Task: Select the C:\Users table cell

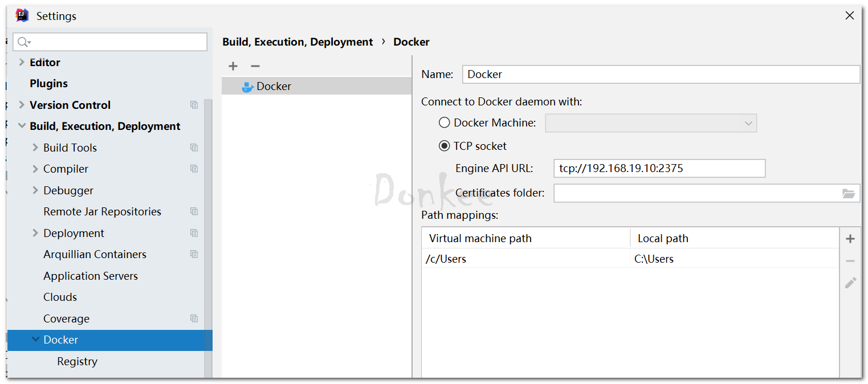Action: click(x=735, y=259)
